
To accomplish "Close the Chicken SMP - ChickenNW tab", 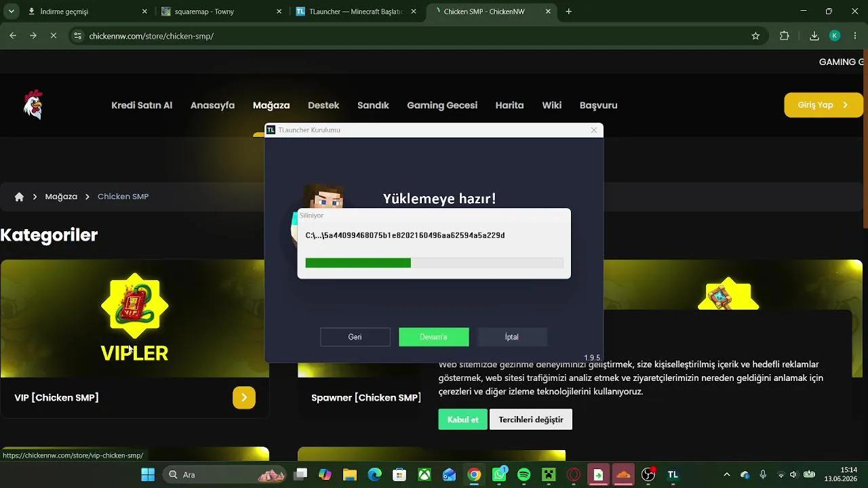I will (x=549, y=12).
